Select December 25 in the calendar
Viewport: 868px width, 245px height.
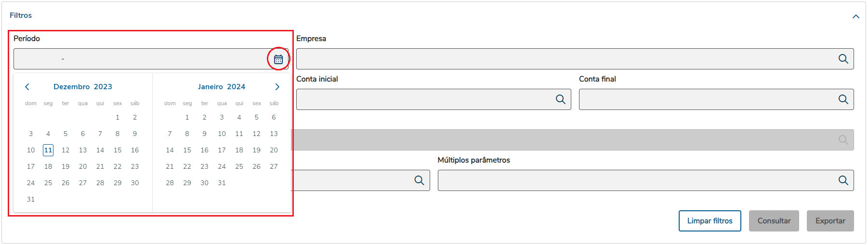[48, 183]
